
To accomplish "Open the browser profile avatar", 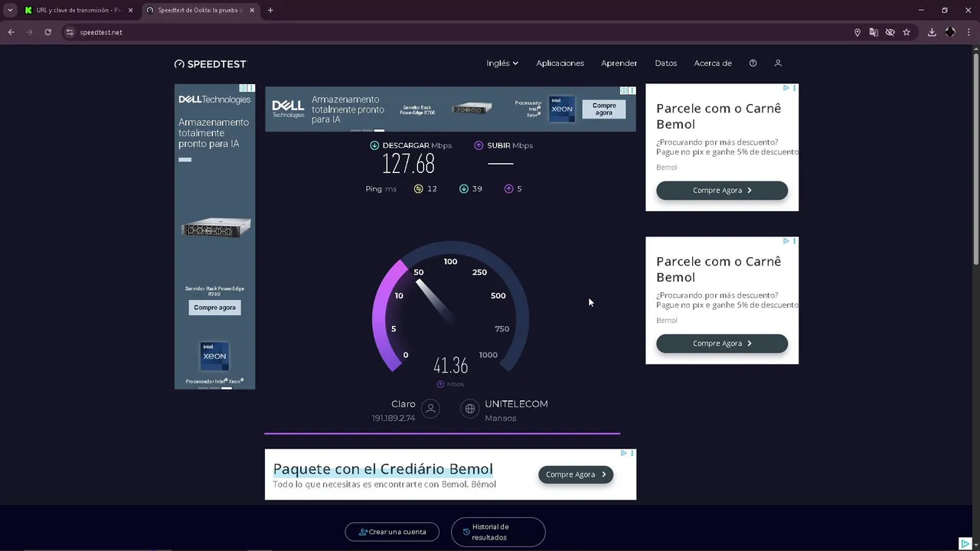I will point(950,32).
